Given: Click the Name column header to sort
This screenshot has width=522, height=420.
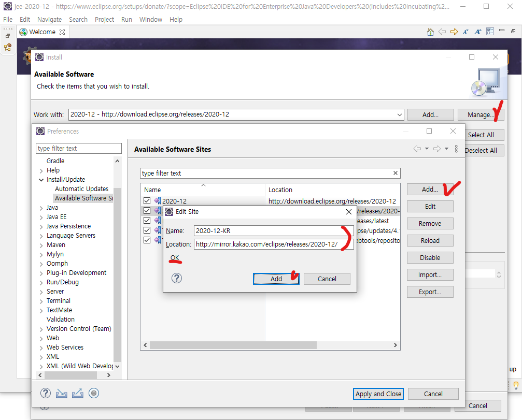Looking at the screenshot, I should pyautogui.click(x=203, y=190).
